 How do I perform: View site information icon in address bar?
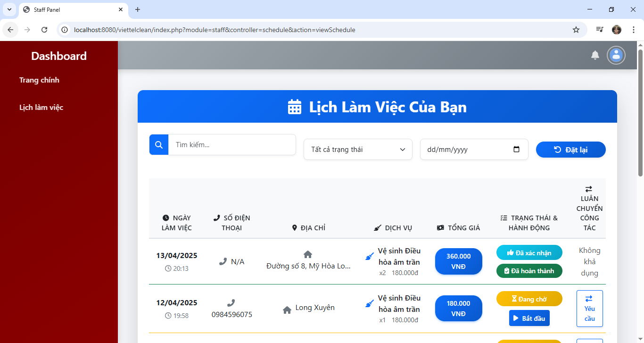click(x=65, y=30)
